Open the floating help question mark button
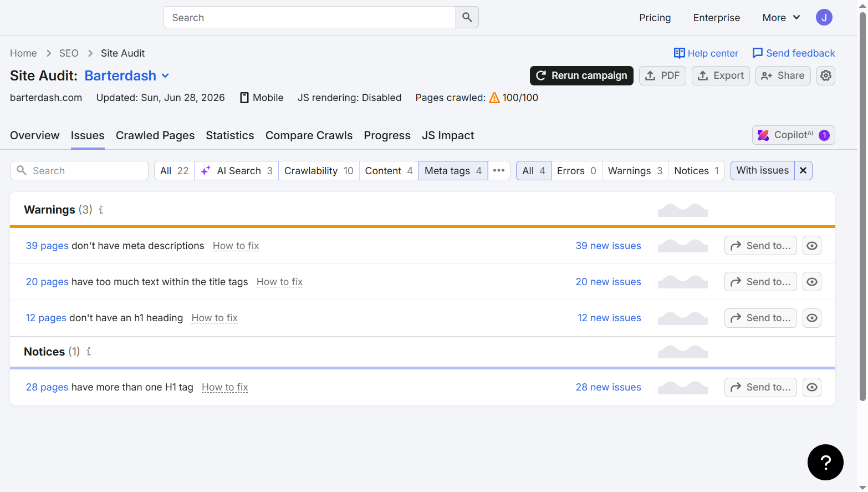 click(x=825, y=462)
